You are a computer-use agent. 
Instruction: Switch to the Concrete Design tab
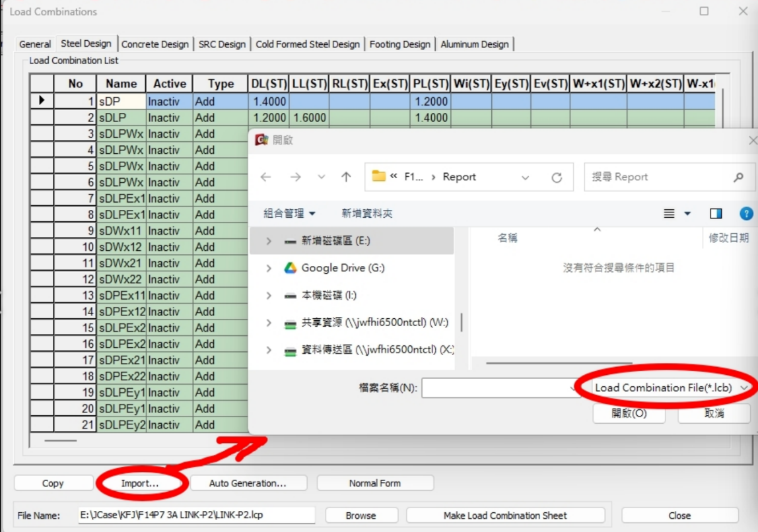point(155,44)
